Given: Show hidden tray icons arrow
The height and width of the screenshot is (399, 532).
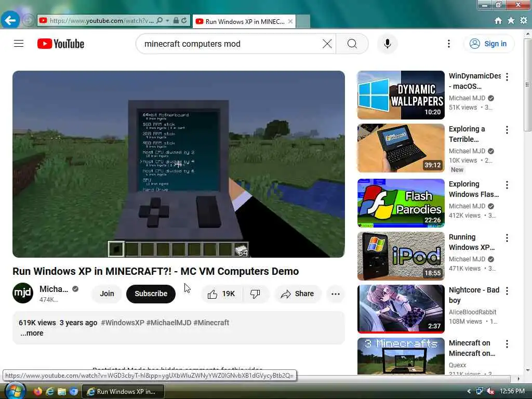Looking at the screenshot, I should [469, 391].
